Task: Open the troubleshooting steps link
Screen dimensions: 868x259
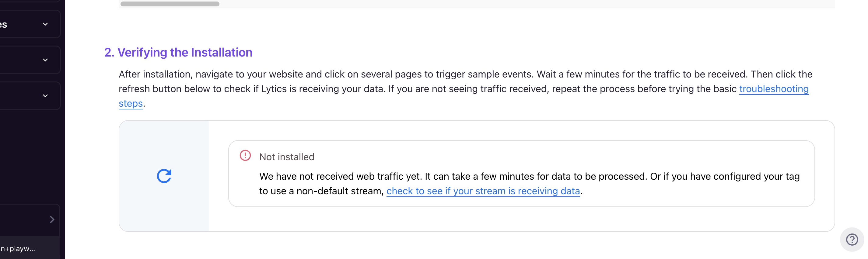Action: click(x=774, y=89)
